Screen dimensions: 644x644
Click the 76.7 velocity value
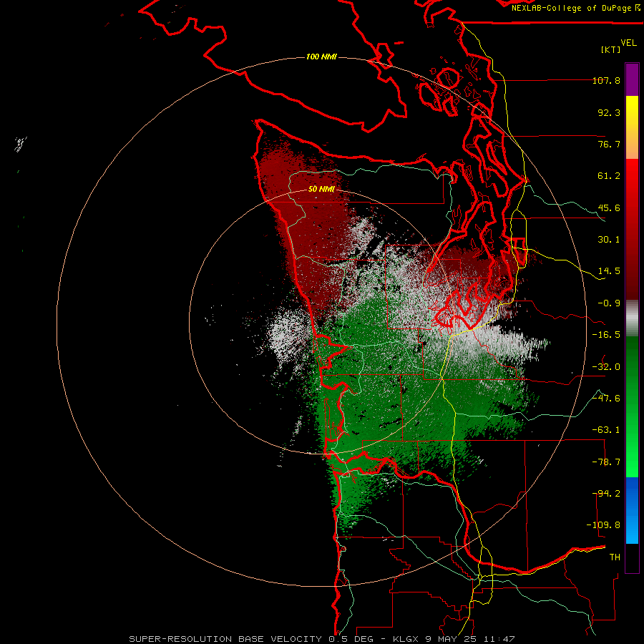609,144
